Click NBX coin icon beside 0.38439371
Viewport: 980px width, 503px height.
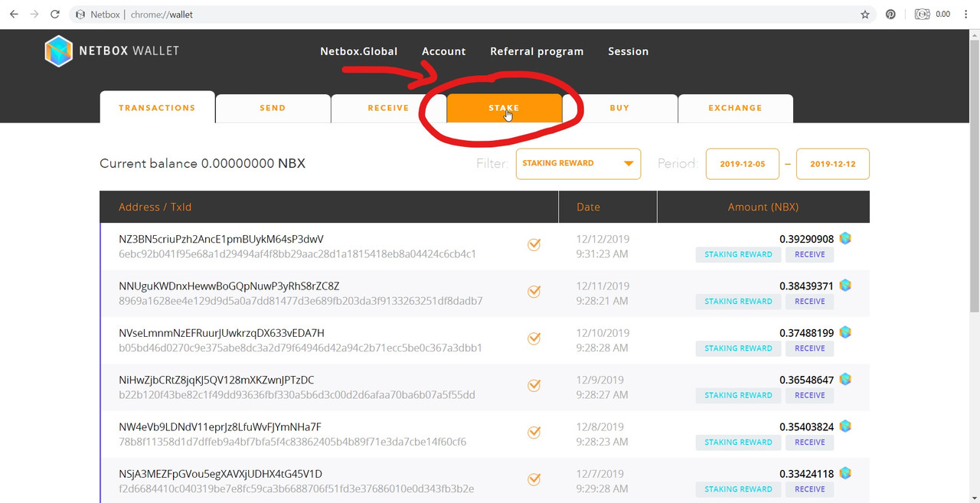coord(845,285)
